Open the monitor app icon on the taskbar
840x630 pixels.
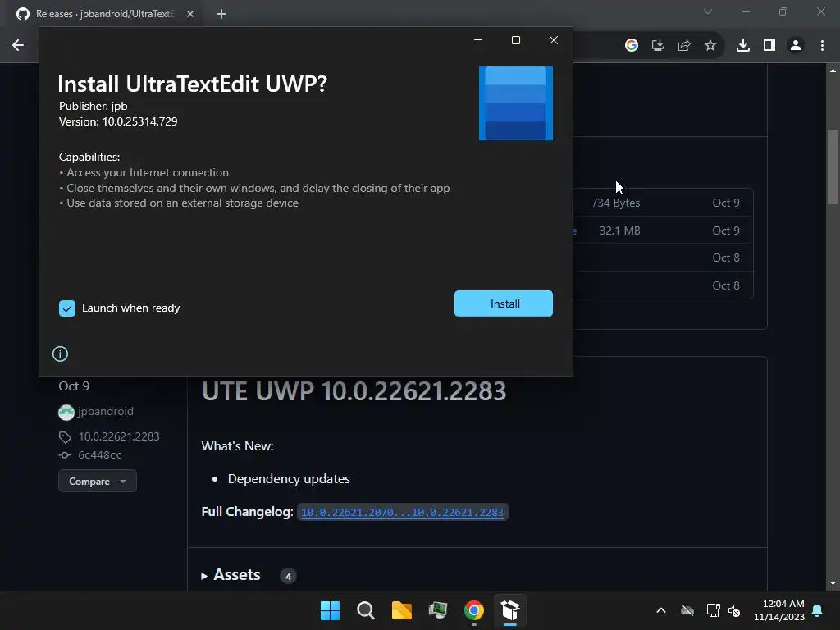(x=438, y=610)
